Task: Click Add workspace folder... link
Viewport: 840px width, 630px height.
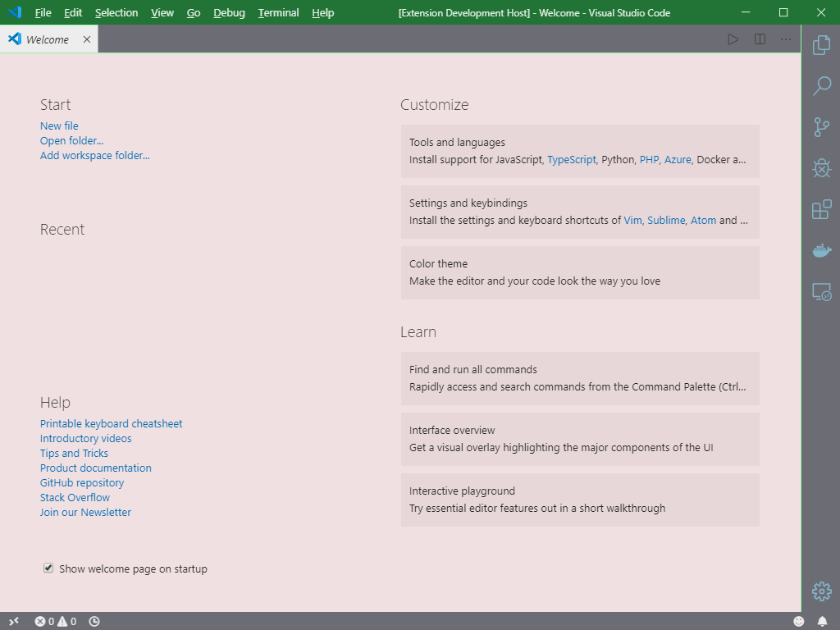Action: [95, 155]
